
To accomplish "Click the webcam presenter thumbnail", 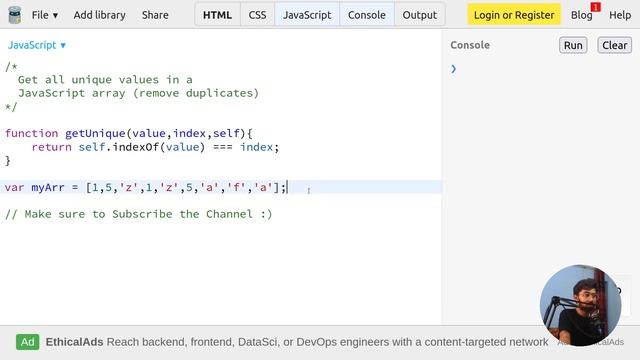I will click(580, 305).
